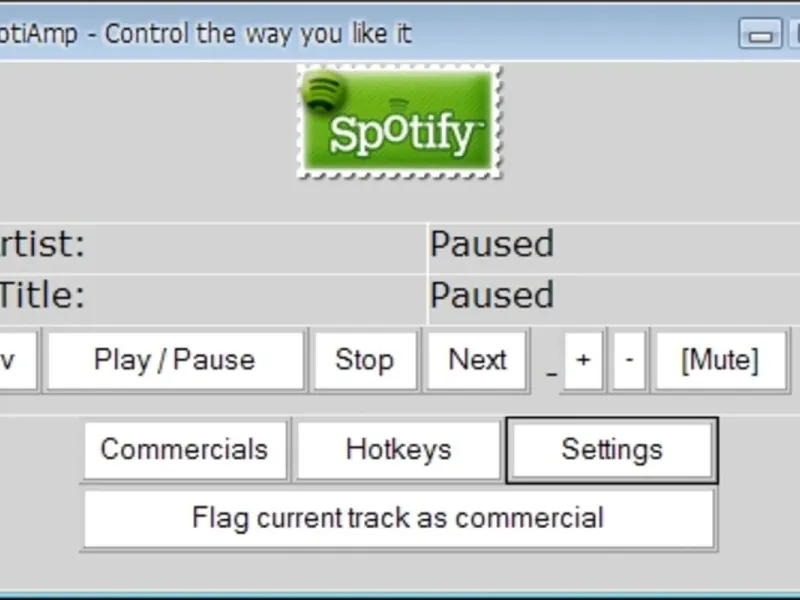Screen dimensions: 800x600
Task: Click the Artist label
Action: (x=42, y=245)
